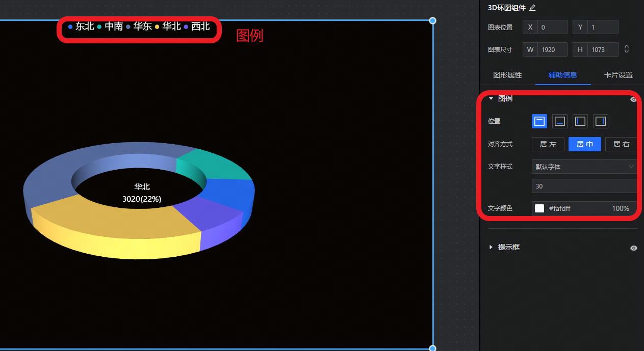Toggle 图例 visibility eye icon
The width and height of the screenshot is (644, 351).
pyautogui.click(x=633, y=99)
